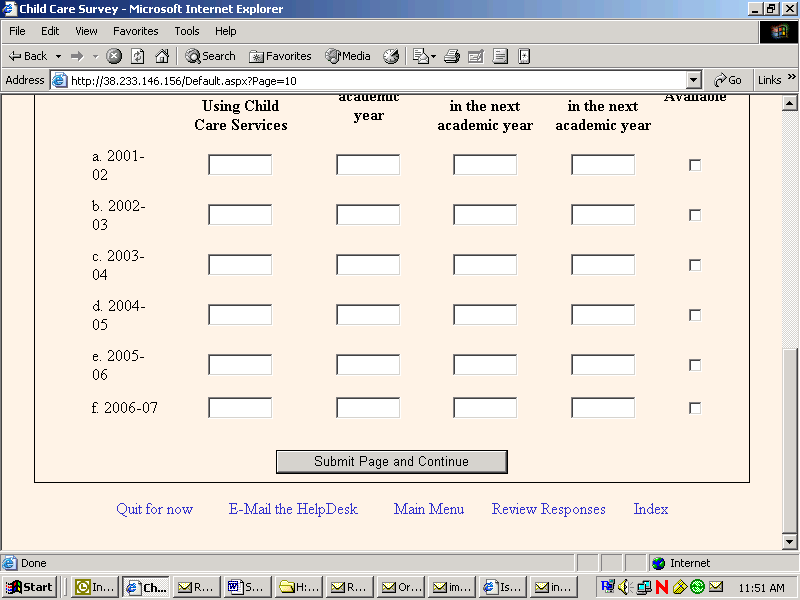Open the View menu
The width and height of the screenshot is (800, 600).
click(x=86, y=31)
